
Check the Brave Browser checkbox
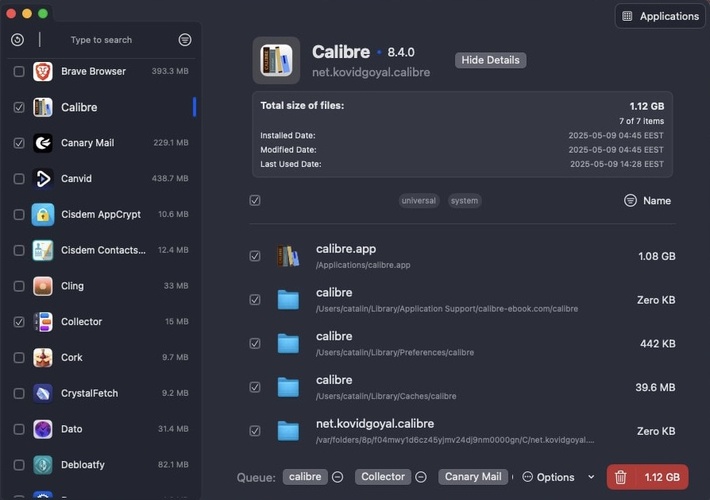tap(19, 72)
